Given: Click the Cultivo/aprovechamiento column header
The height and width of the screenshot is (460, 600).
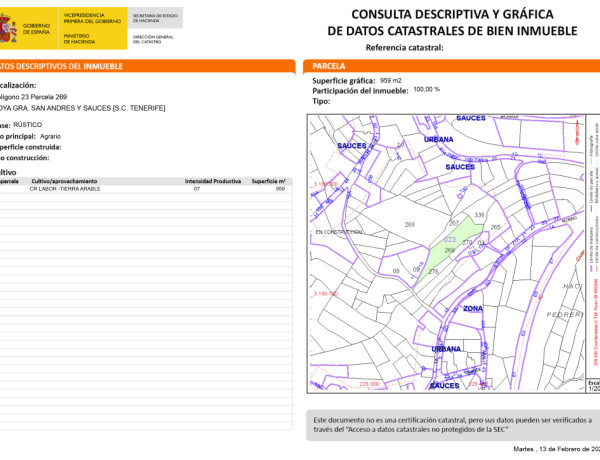Looking at the screenshot, I should pos(70,181).
